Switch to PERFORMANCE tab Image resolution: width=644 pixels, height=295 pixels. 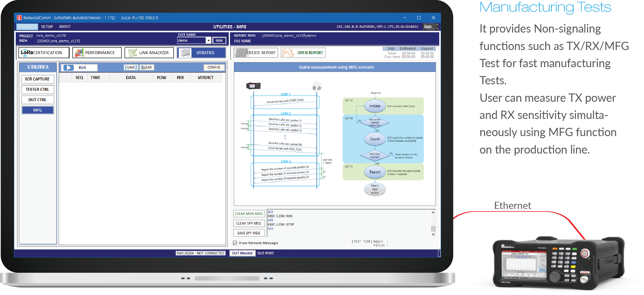pyautogui.click(x=97, y=53)
